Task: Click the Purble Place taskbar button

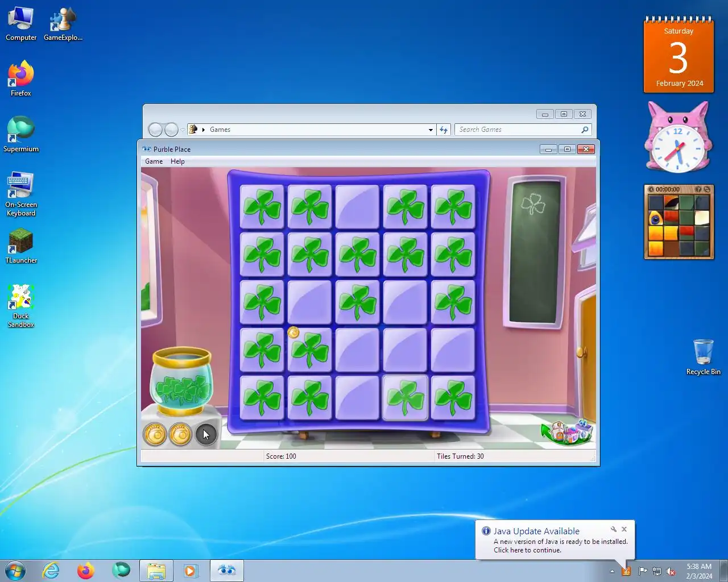Action: click(x=227, y=571)
